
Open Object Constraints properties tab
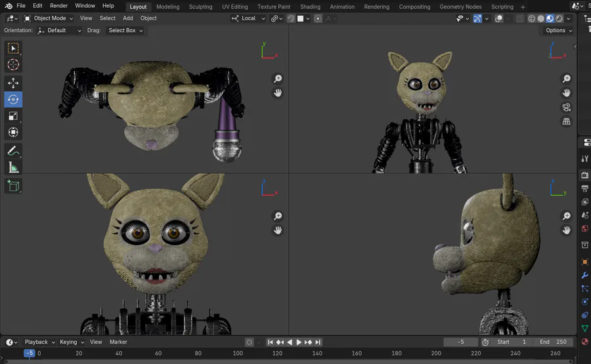tap(585, 315)
